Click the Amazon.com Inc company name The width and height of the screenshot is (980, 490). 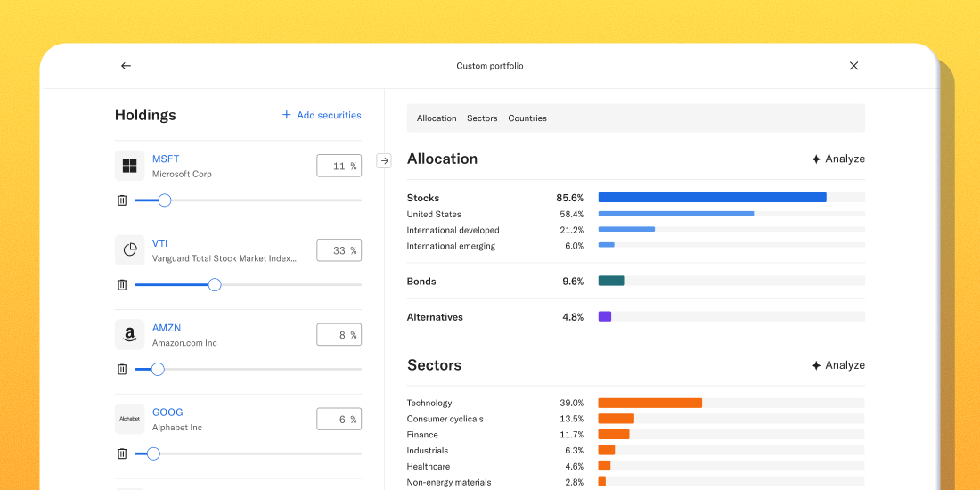[185, 343]
